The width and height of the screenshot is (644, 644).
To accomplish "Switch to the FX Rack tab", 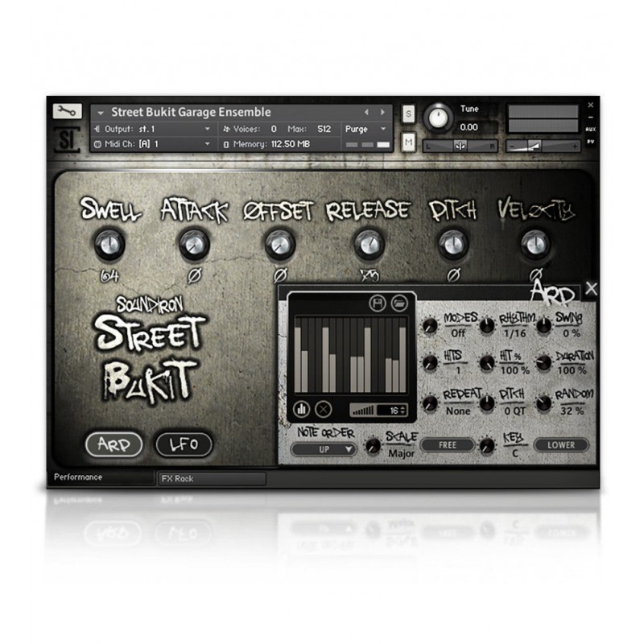I will click(x=211, y=478).
